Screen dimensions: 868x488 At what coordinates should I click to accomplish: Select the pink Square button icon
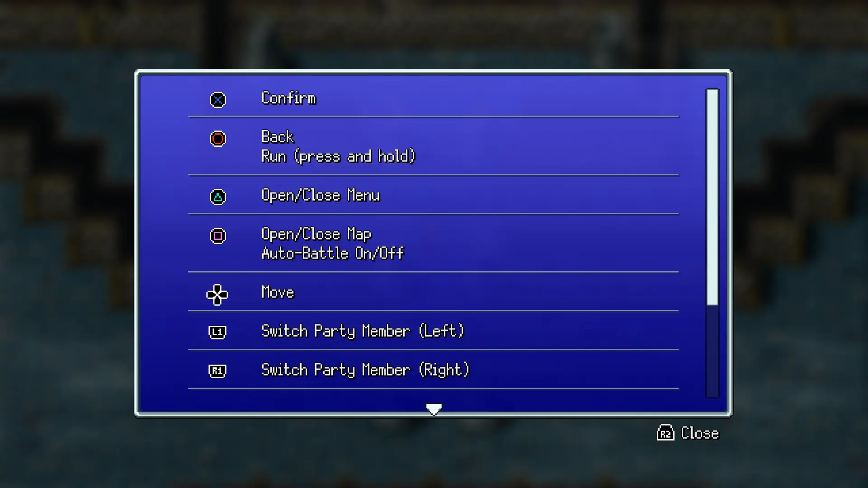tap(217, 235)
